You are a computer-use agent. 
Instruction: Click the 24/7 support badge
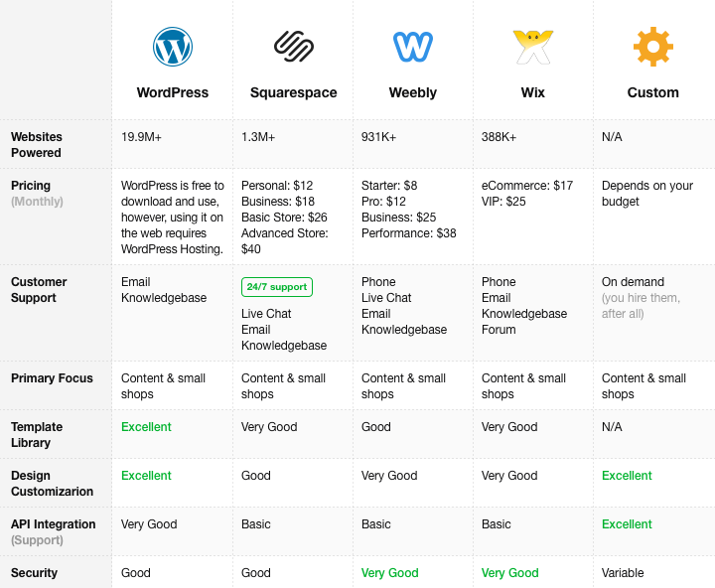[277, 287]
